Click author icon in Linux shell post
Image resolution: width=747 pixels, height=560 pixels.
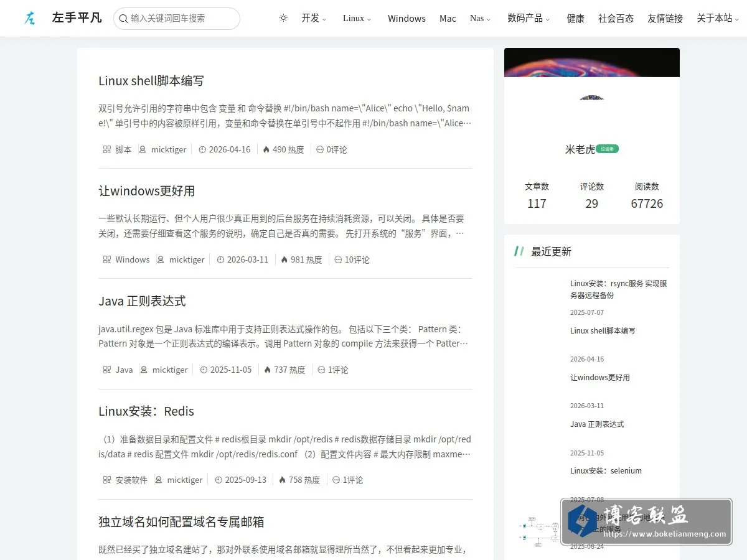coord(143,149)
